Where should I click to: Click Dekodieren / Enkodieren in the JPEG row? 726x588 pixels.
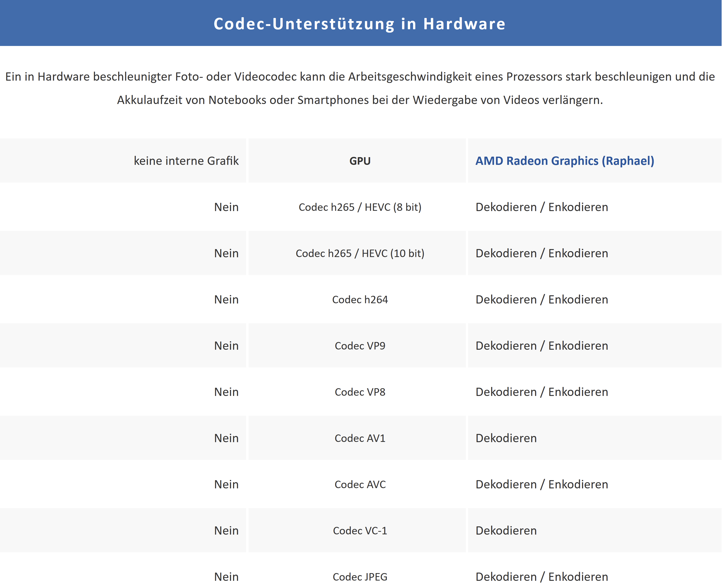541,577
